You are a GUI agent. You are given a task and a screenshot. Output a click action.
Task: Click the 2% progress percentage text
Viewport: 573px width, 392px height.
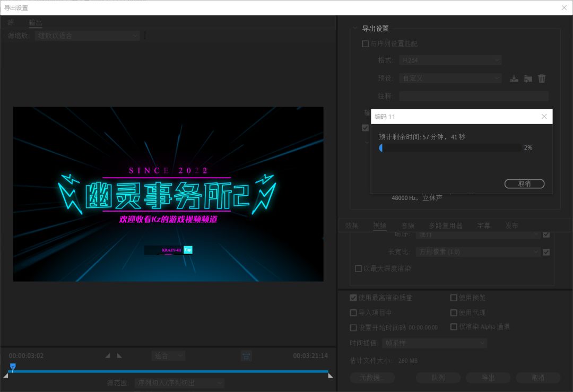pyautogui.click(x=528, y=147)
